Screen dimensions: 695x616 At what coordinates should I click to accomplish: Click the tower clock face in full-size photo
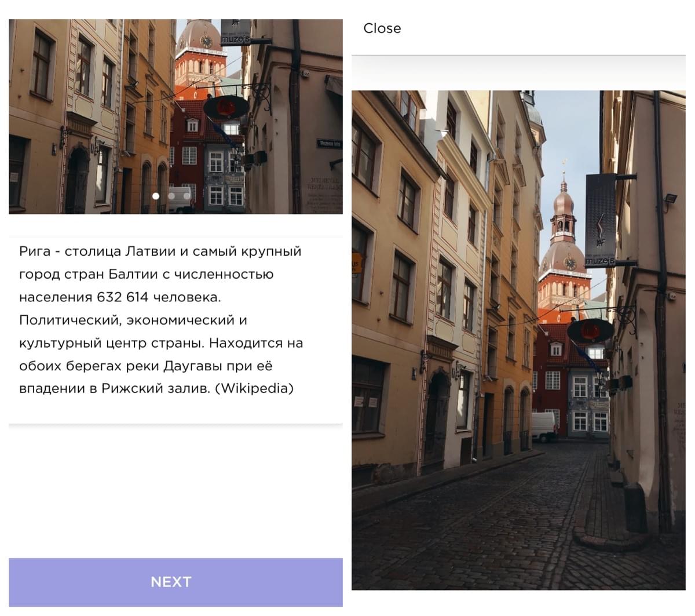570,263
